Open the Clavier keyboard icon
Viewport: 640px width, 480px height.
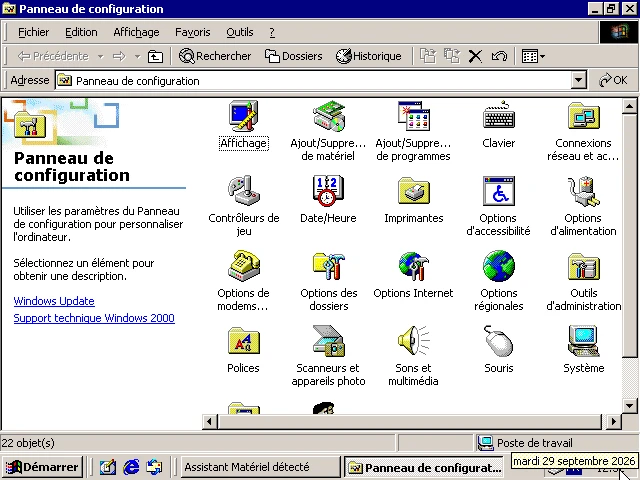pyautogui.click(x=498, y=117)
